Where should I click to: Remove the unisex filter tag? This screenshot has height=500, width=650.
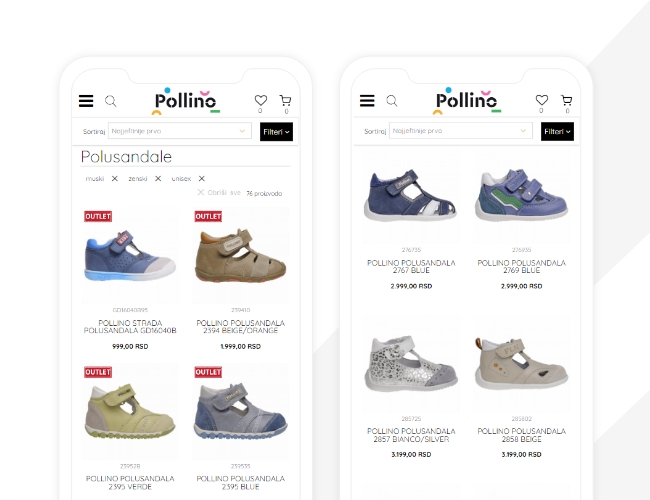(201, 179)
